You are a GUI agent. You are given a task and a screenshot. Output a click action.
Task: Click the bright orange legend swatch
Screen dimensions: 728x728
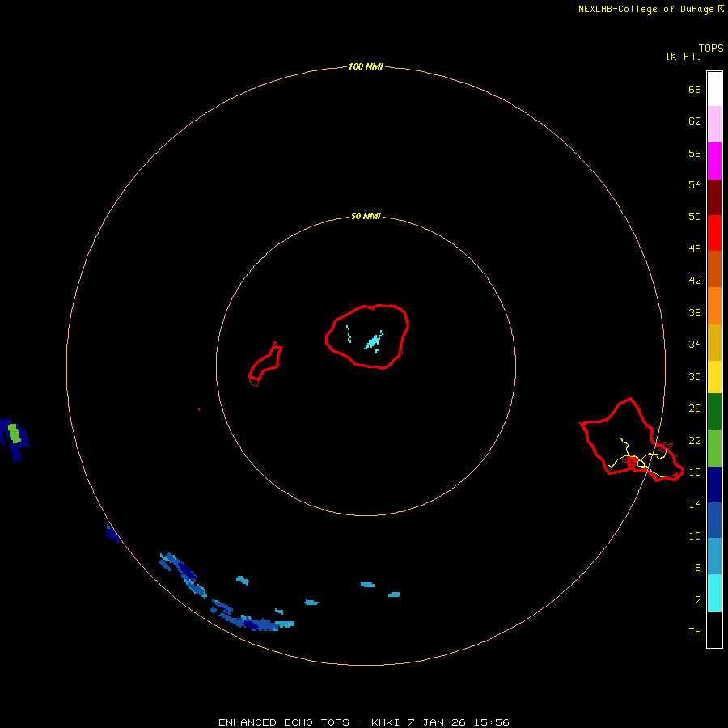pos(714,306)
